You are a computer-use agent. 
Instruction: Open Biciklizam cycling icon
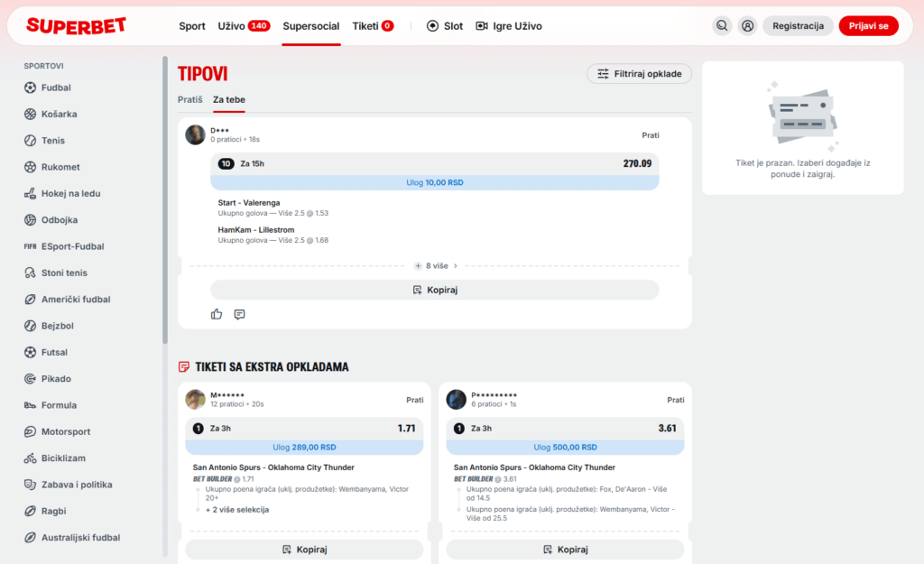coord(30,458)
